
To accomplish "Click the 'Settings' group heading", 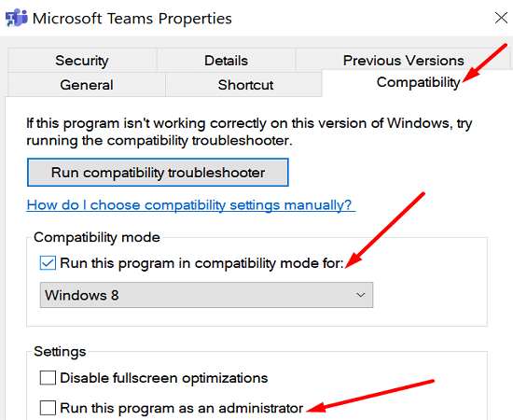I will (x=60, y=352).
